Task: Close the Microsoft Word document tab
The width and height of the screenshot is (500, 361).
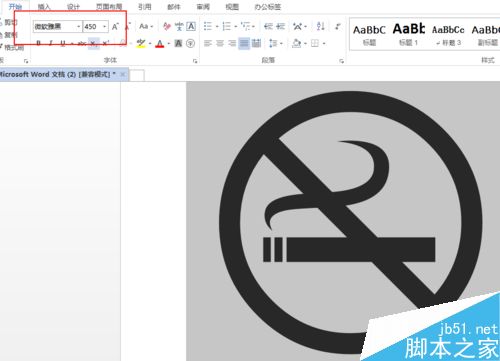Action: [123, 74]
